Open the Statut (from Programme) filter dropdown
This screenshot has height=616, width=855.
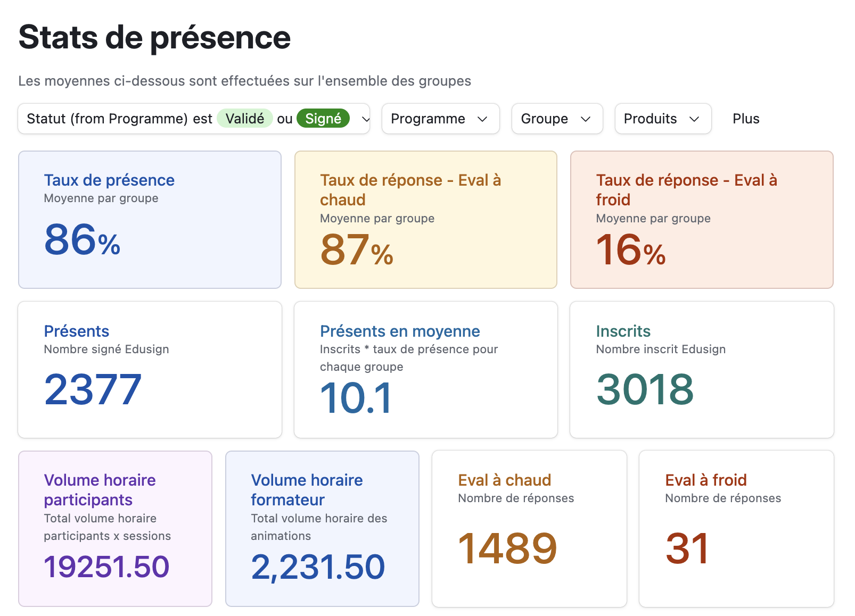pyautogui.click(x=194, y=119)
